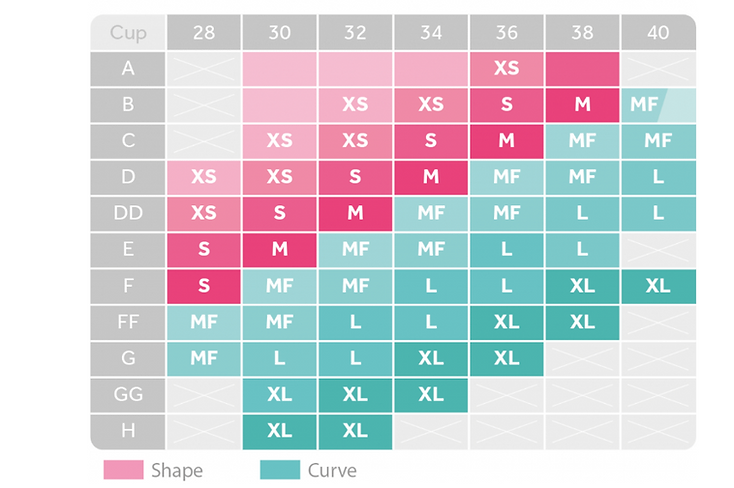Select the DD cup row header
The height and width of the screenshot is (488, 734).
128,213
